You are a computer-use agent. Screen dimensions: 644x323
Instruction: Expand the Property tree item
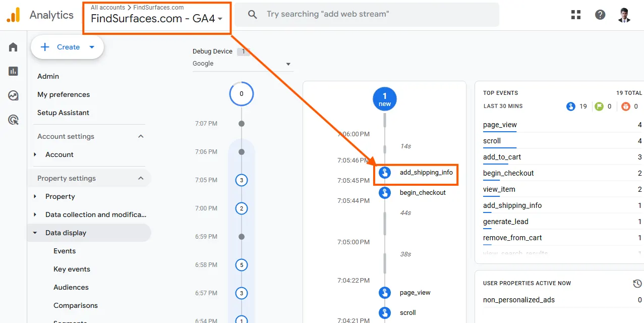pyautogui.click(x=35, y=196)
